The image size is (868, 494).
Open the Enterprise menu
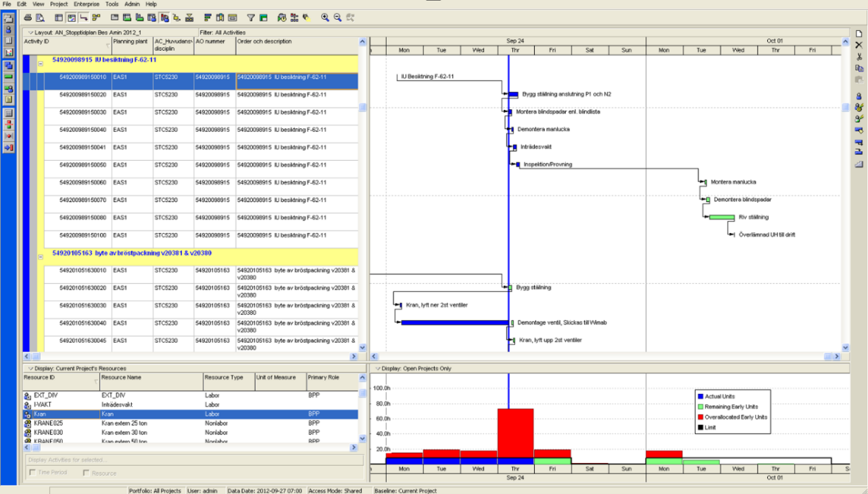[86, 4]
